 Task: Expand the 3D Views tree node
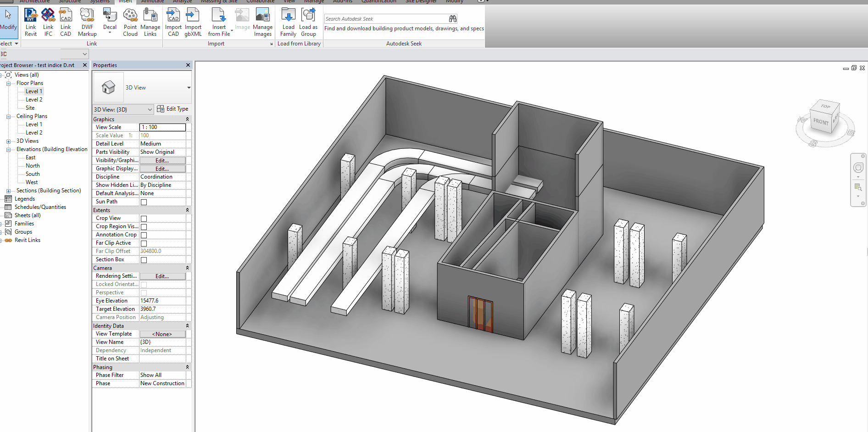coord(8,141)
